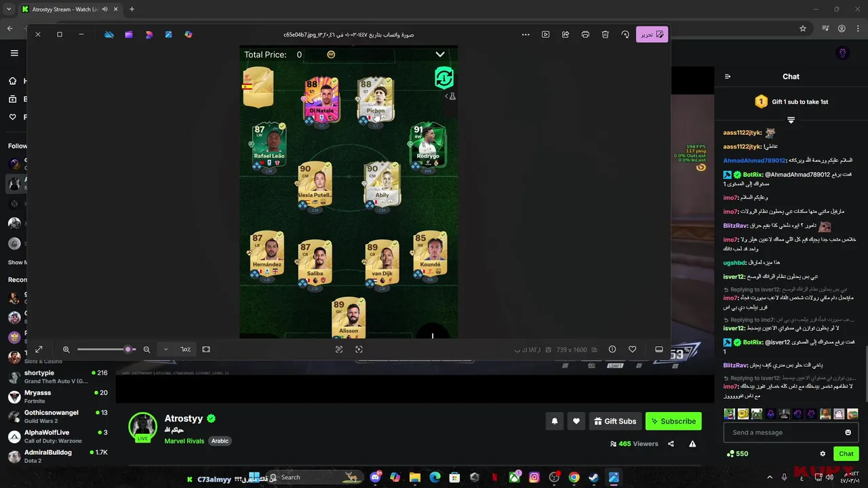Show image info icon in Photos
Viewport: 868px width, 488px height.
pos(612,349)
